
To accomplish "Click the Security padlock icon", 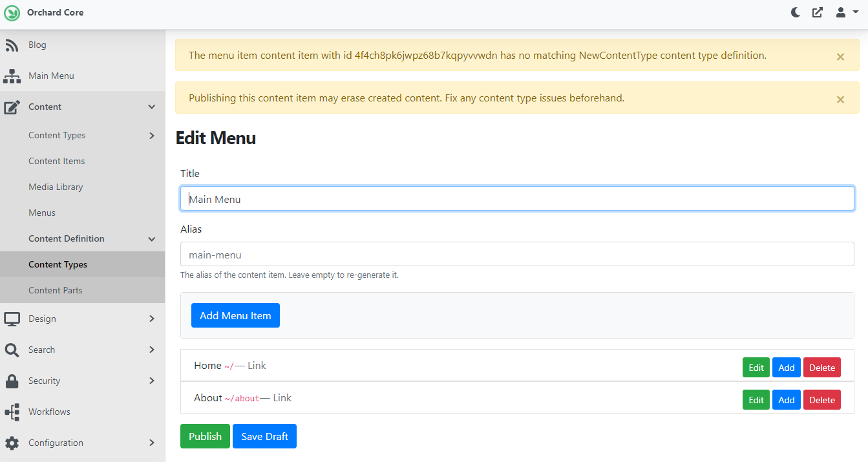I will (12, 381).
